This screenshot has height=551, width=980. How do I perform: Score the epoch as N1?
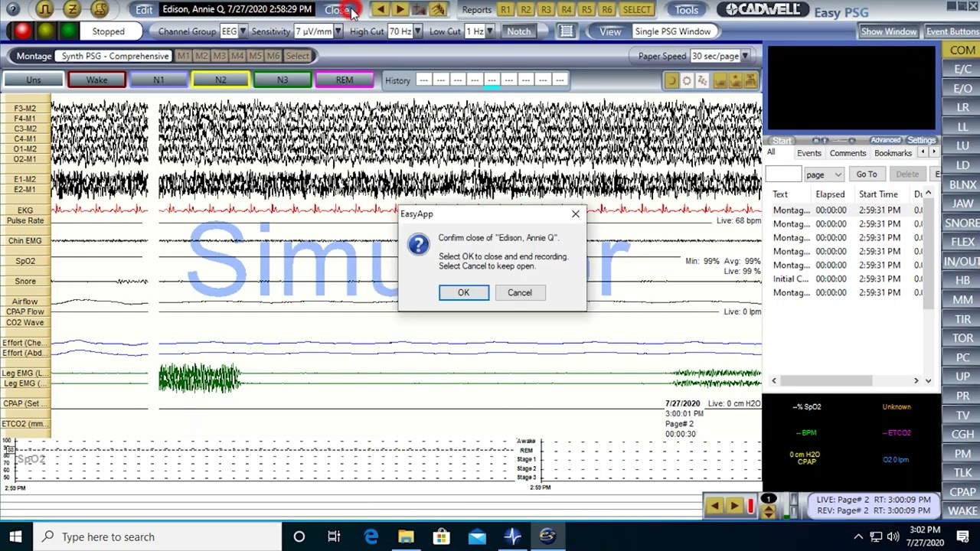[158, 80]
